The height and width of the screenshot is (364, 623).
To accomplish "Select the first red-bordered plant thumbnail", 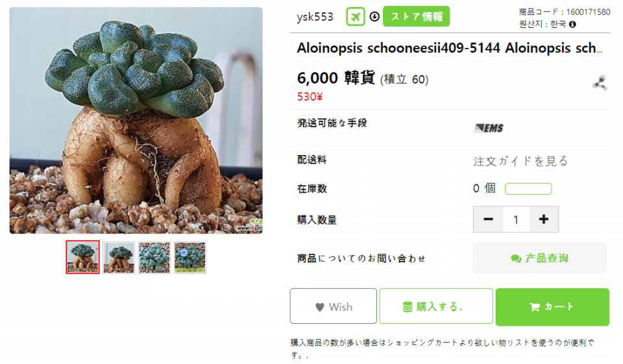I will 82,257.
